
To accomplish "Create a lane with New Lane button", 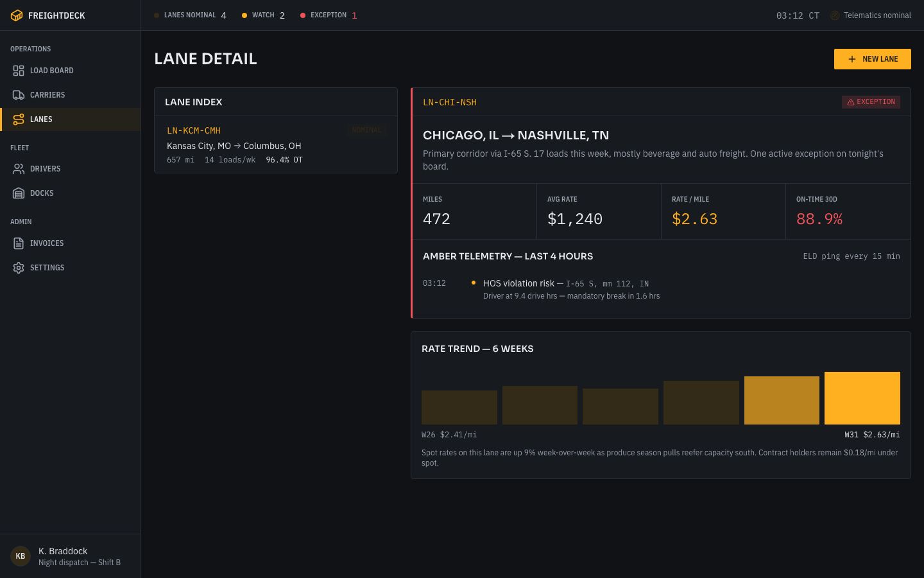I will 873,59.
